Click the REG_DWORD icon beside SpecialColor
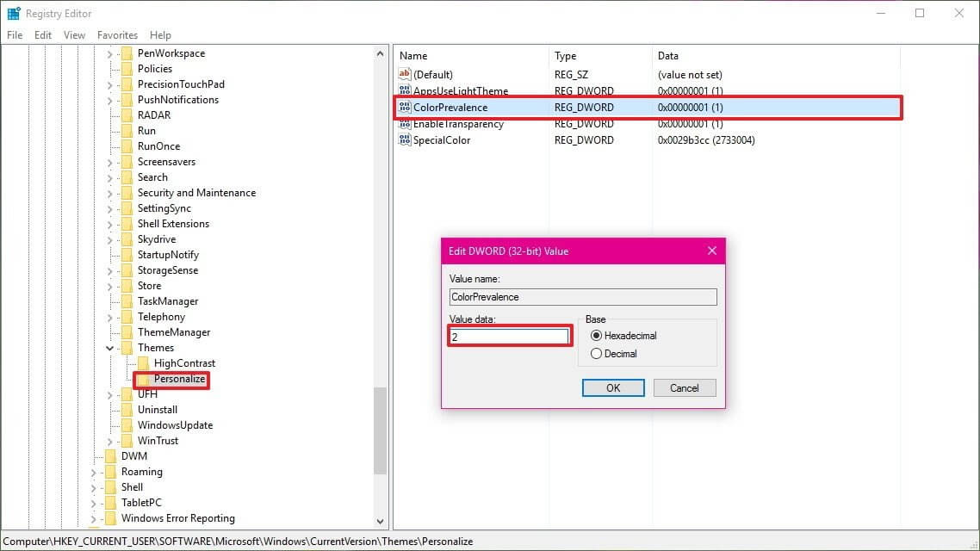980x551 pixels. click(x=405, y=139)
